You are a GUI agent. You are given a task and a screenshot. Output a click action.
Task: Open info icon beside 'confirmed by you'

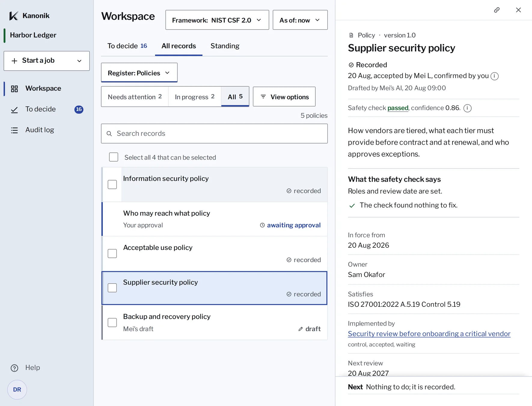[494, 76]
